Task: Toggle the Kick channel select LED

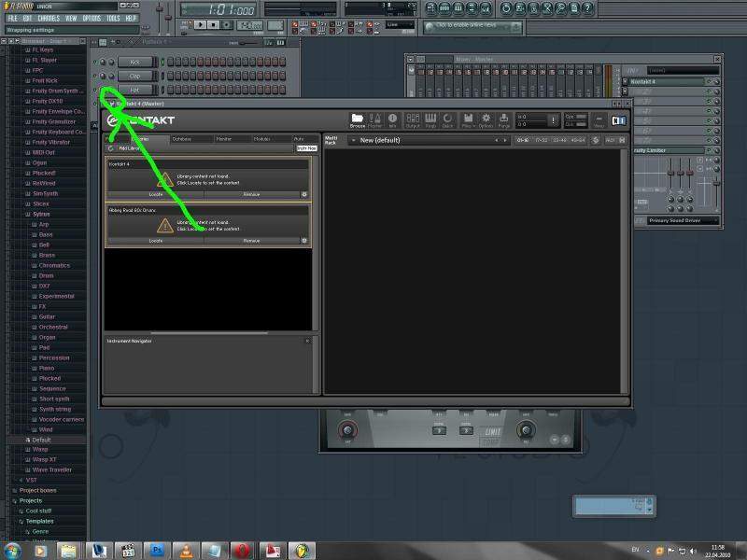Action: pos(162,62)
